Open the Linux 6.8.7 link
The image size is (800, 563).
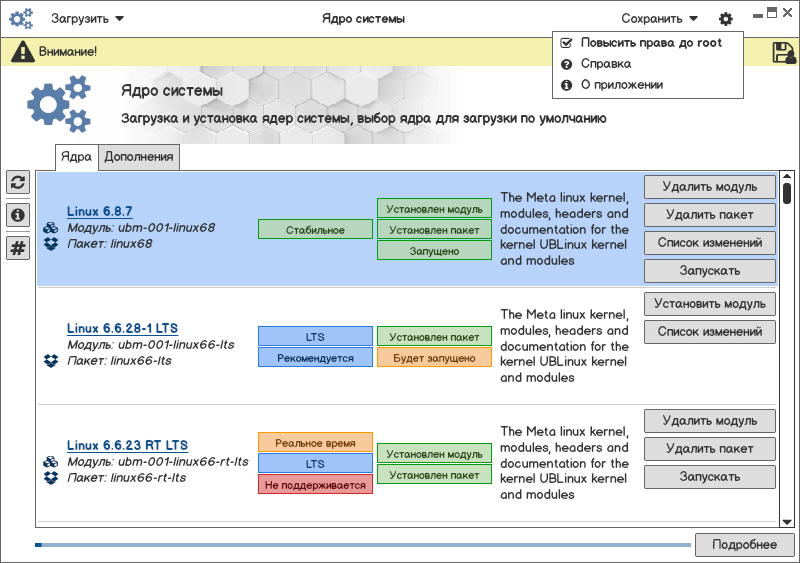pyautogui.click(x=99, y=211)
